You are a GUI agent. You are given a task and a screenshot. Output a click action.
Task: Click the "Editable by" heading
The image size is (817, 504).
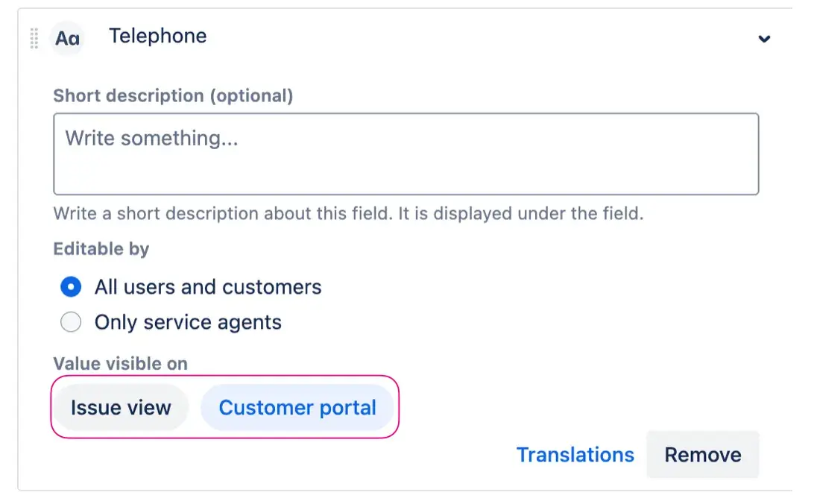101,249
